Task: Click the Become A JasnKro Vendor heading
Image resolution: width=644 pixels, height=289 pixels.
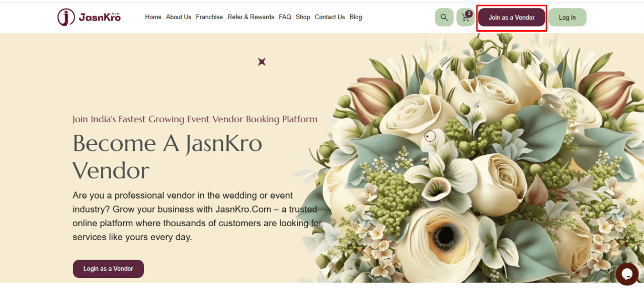Action: pos(168,157)
